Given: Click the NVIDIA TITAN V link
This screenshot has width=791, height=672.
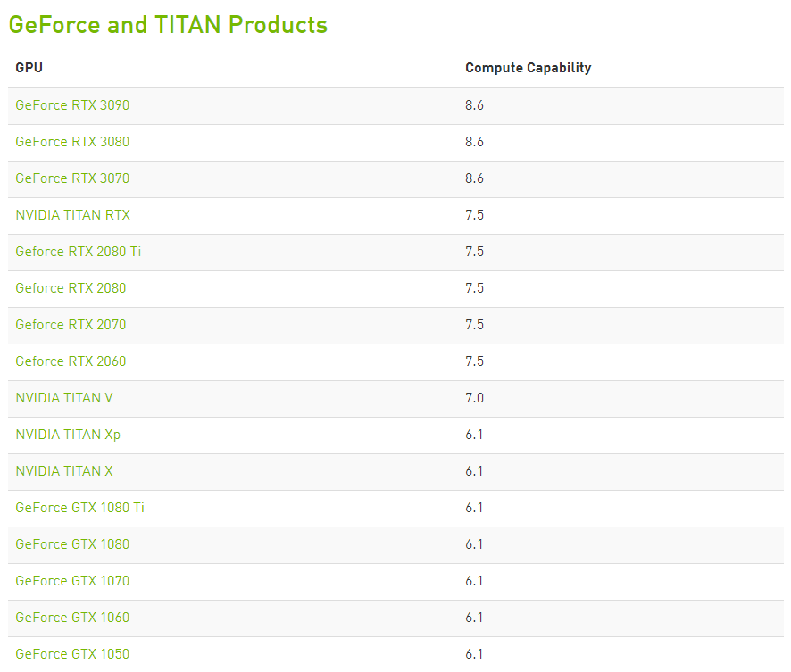Looking at the screenshot, I should tap(64, 398).
